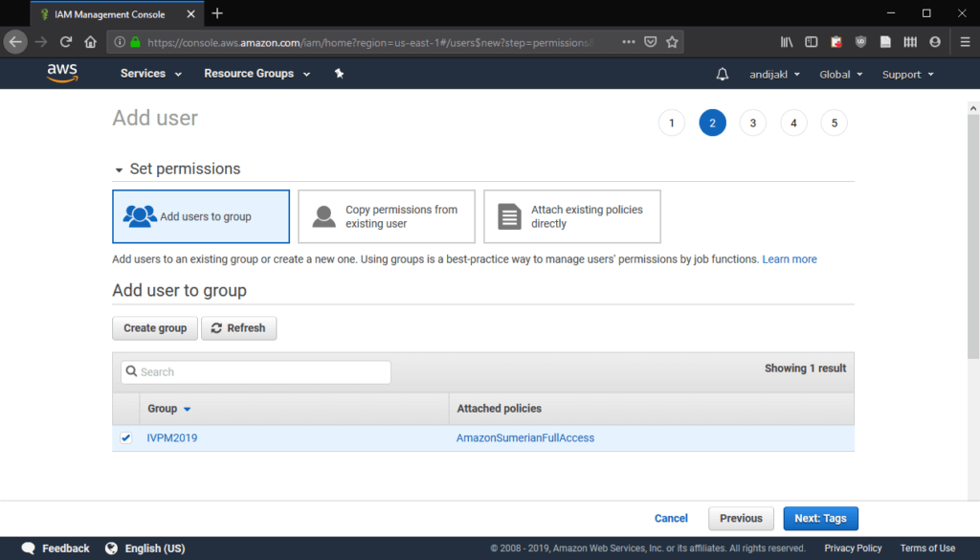Go to the AWS console home logo

[x=62, y=73]
